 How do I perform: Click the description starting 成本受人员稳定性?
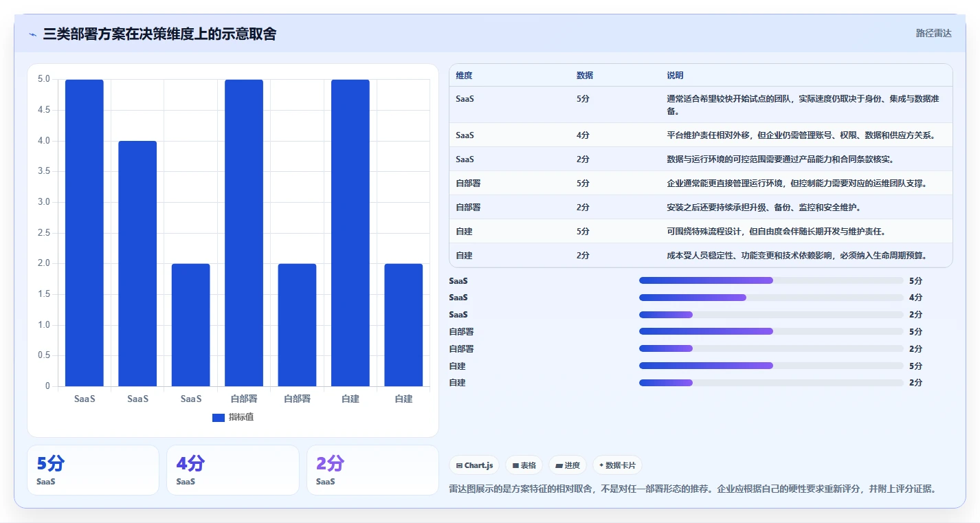pos(797,256)
